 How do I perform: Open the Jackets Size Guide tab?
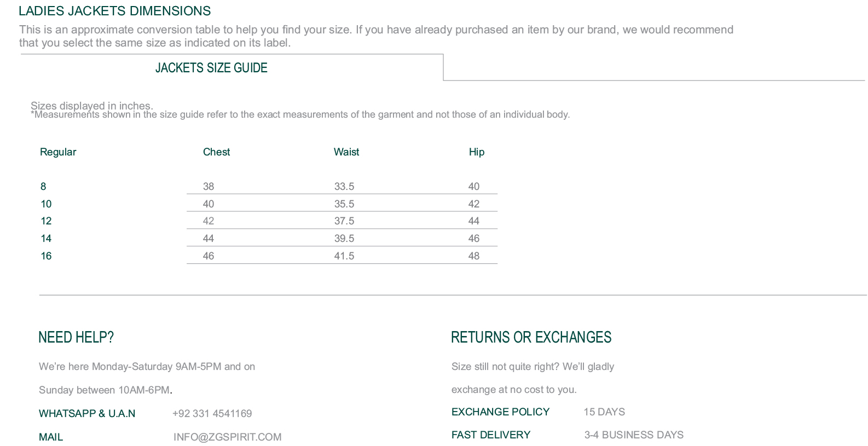211,68
